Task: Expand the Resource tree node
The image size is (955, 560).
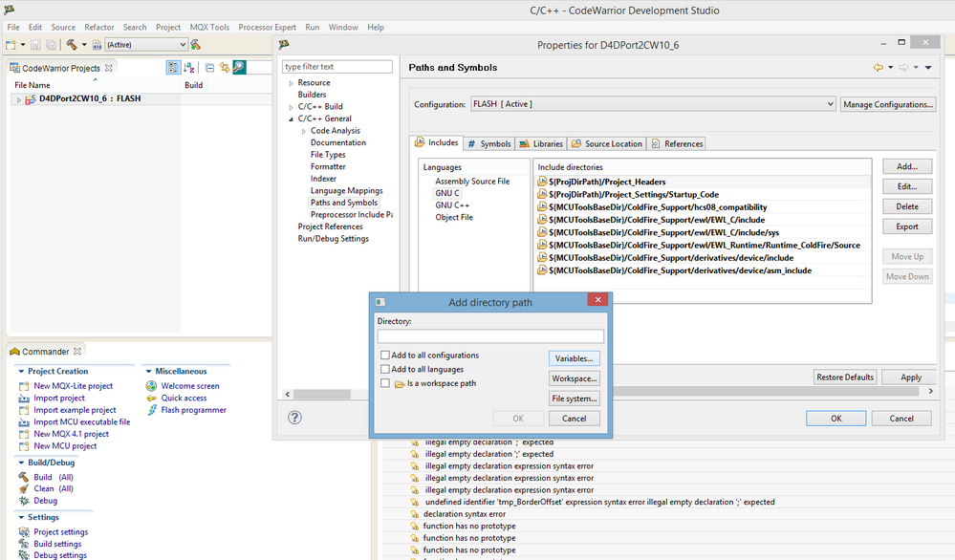Action: [x=292, y=83]
